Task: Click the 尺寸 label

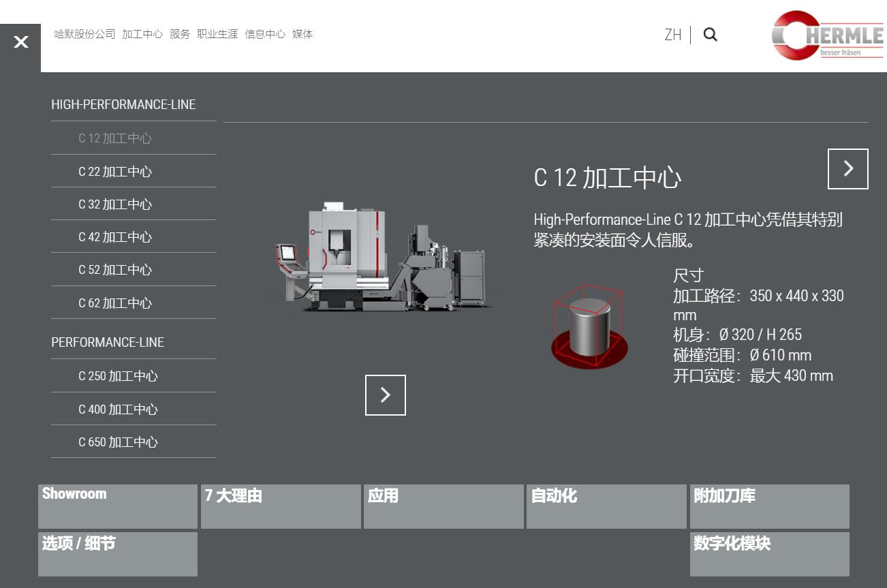Action: [x=688, y=276]
